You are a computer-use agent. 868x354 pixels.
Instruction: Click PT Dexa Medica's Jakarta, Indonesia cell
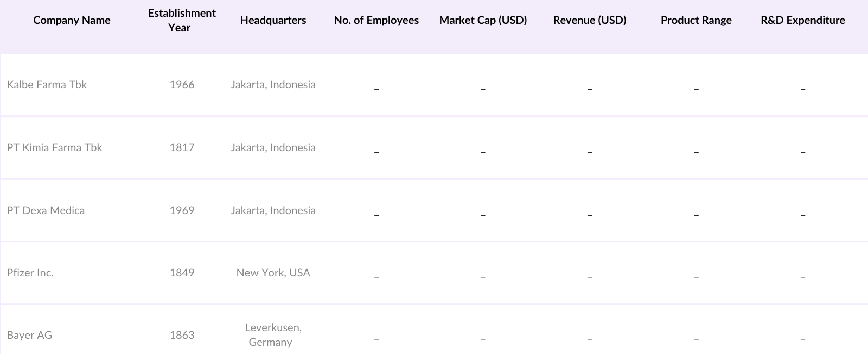(x=273, y=210)
